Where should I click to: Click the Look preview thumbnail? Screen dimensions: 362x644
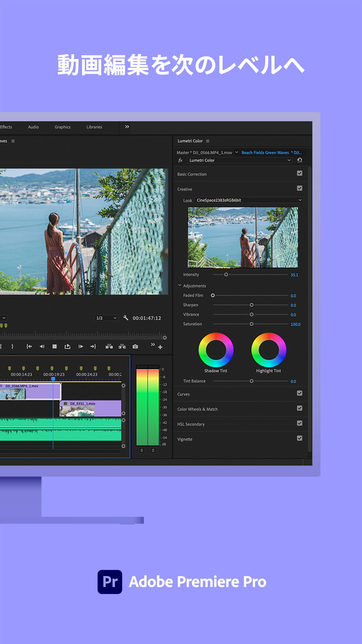tap(243, 237)
